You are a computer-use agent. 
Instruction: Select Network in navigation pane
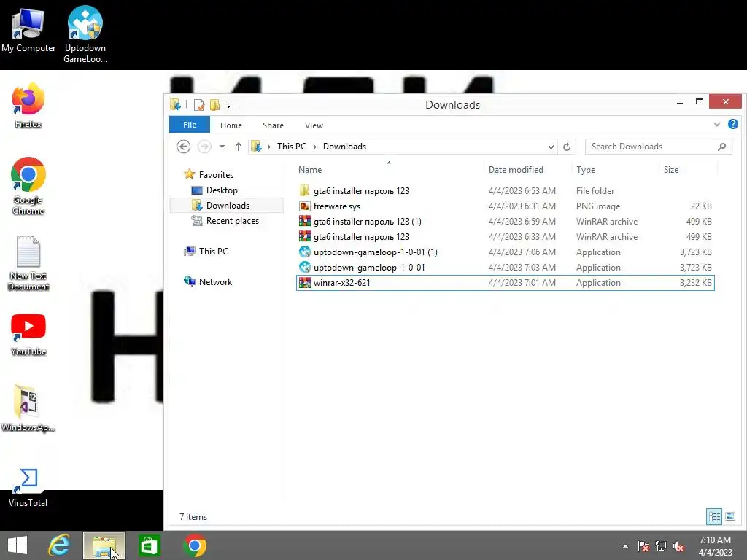pos(215,282)
